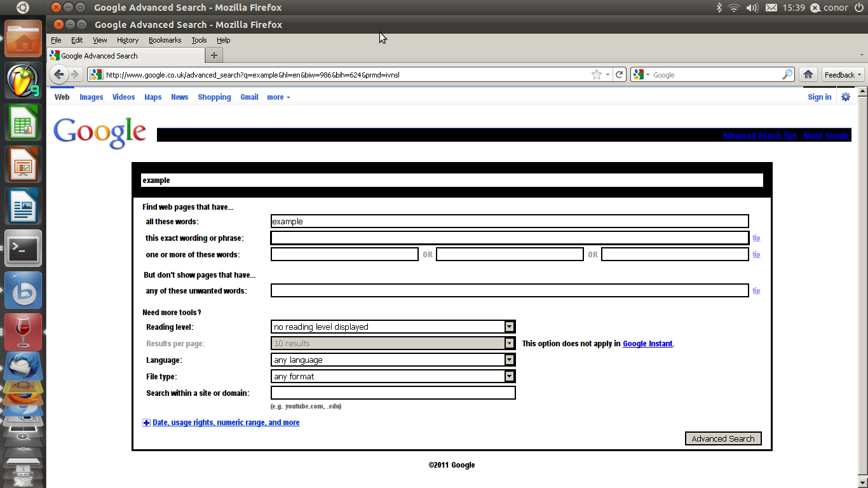Click the reload page icon
868x488 pixels.
pos(619,74)
